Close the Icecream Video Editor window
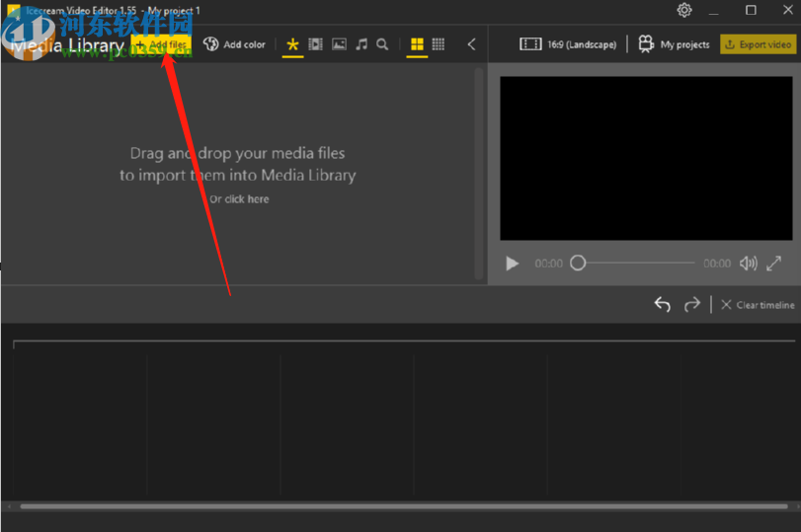Viewport: 801px width, 532px height. [788, 10]
